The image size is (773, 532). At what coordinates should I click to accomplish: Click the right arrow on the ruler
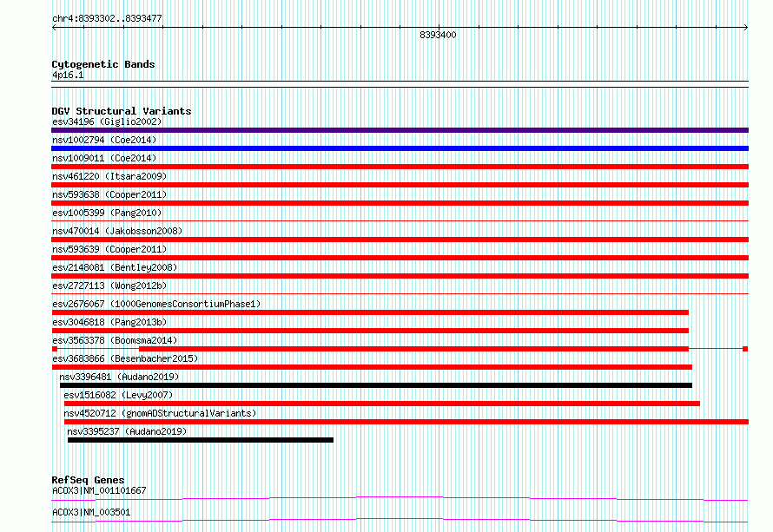pos(746,28)
